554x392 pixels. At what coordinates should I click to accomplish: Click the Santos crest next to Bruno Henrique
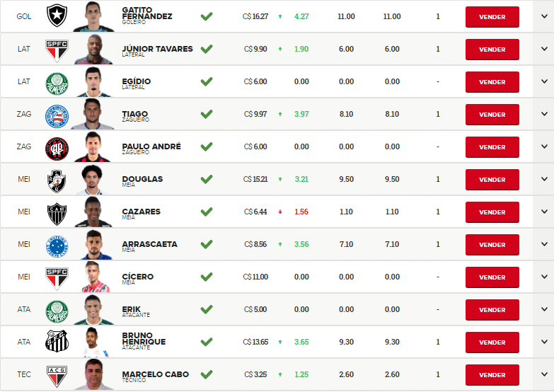(57, 341)
